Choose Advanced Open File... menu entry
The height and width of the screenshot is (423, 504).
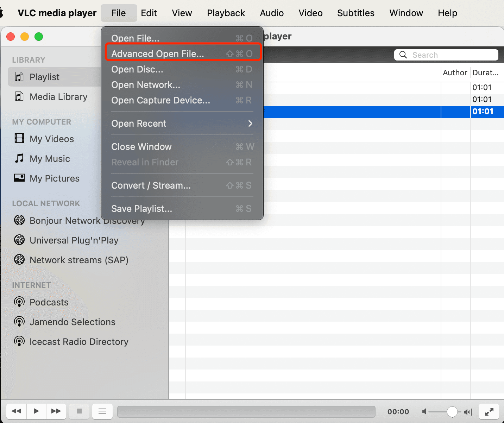point(182,53)
